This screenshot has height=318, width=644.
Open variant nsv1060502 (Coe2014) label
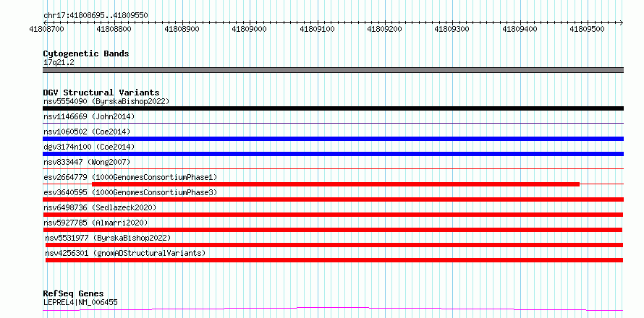pos(87,132)
